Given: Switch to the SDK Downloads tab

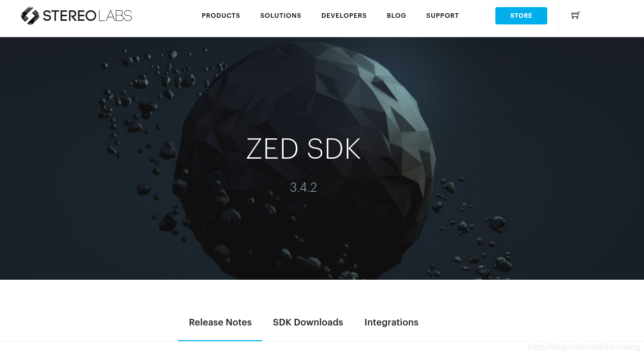Looking at the screenshot, I should pyautogui.click(x=308, y=322).
